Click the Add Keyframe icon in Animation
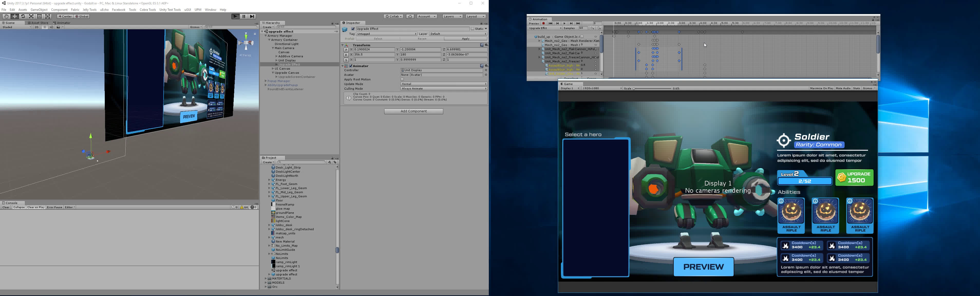The image size is (980, 296). 592,28
